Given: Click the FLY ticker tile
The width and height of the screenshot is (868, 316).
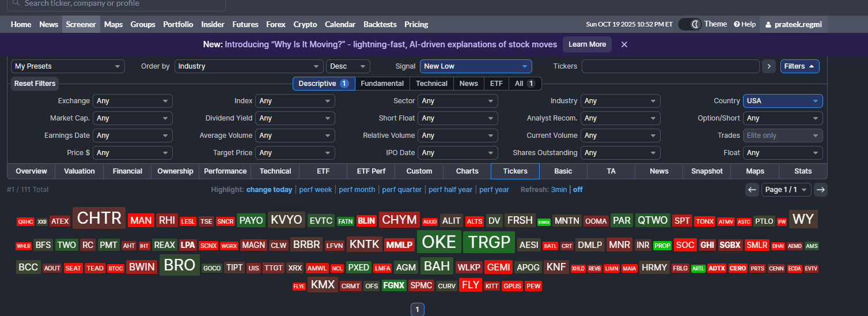Looking at the screenshot, I should pyautogui.click(x=471, y=285).
